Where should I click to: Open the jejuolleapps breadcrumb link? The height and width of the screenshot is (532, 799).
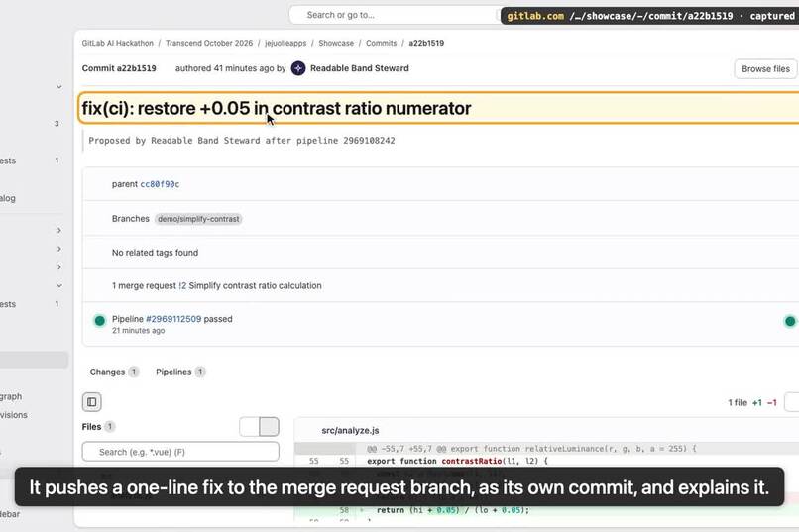(x=285, y=43)
